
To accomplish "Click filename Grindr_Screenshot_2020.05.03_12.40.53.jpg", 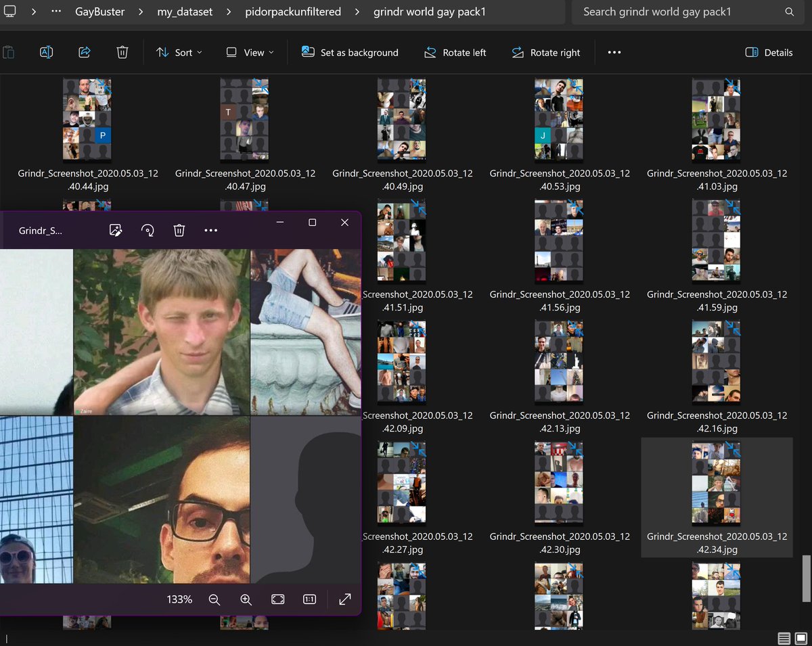I will tap(560, 180).
